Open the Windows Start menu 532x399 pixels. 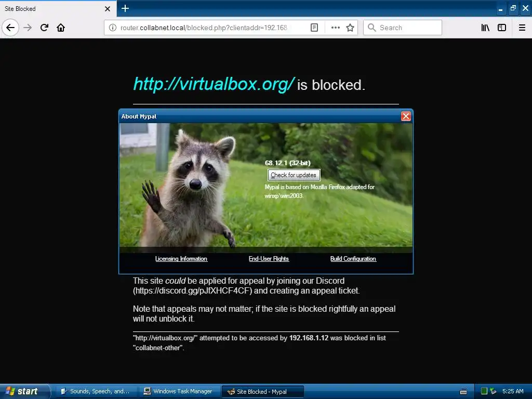point(24,391)
